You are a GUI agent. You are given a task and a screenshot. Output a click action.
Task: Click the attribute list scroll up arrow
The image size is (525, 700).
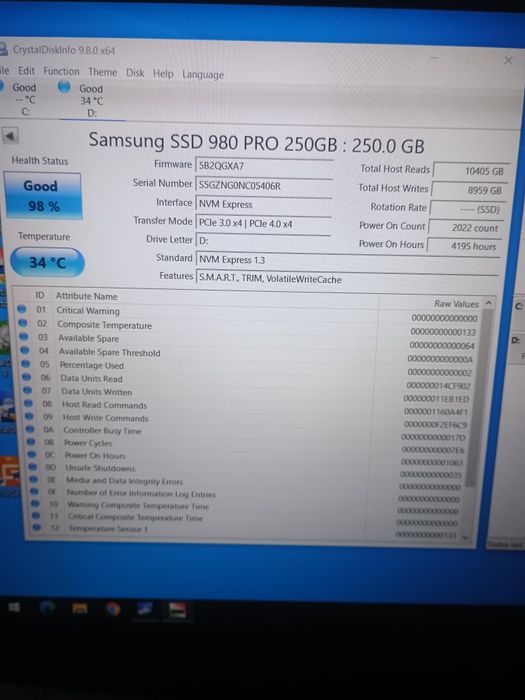[488, 303]
